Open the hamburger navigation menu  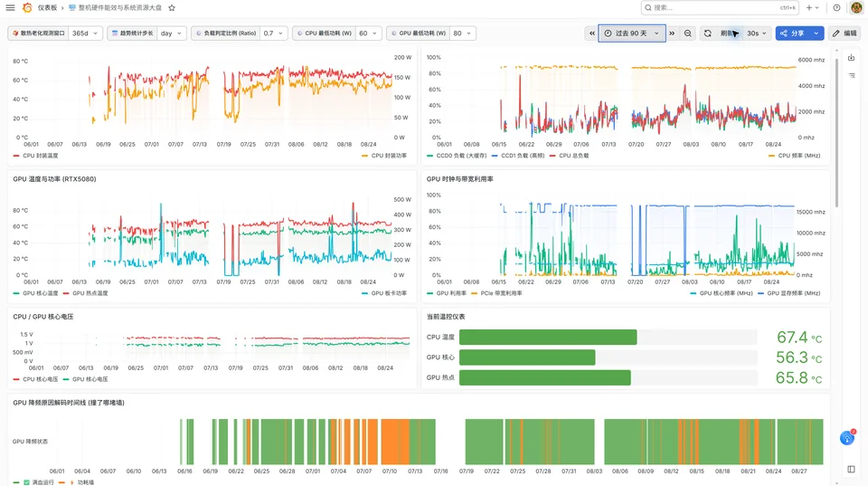coord(10,8)
